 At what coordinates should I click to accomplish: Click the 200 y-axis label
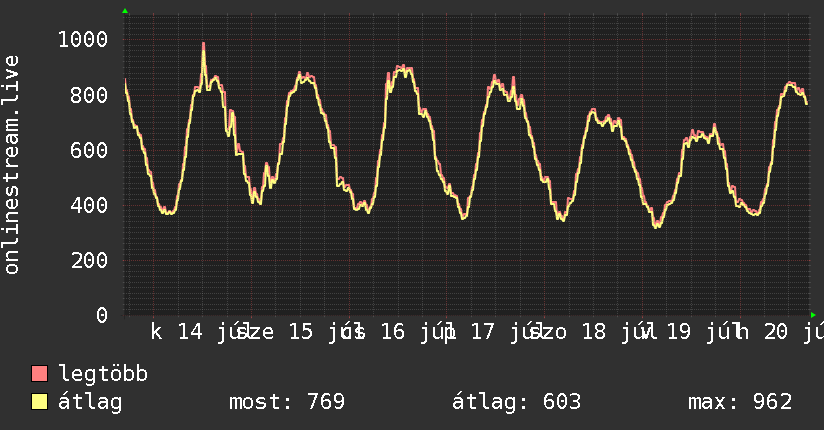coord(89,260)
